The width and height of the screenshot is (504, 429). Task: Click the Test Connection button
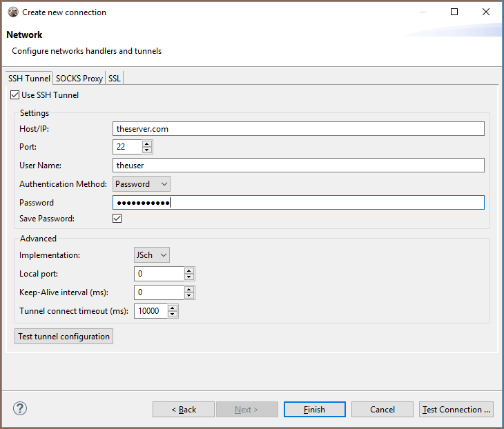coord(456,410)
